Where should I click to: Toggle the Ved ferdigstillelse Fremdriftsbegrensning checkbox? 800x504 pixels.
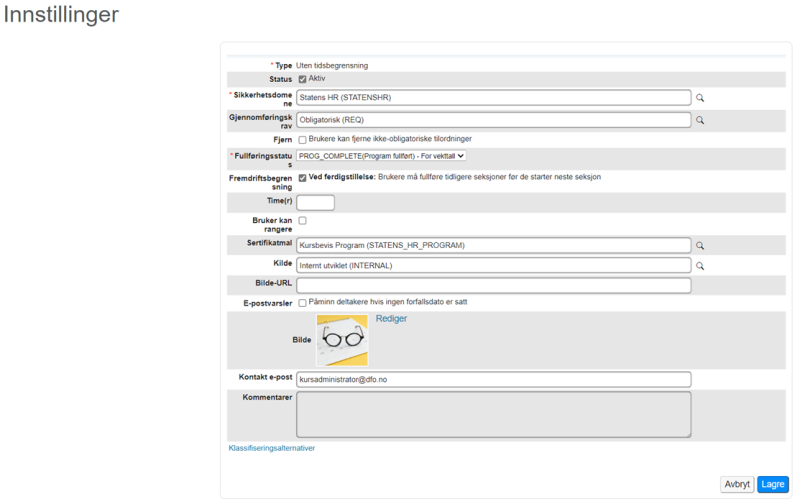[x=303, y=178]
